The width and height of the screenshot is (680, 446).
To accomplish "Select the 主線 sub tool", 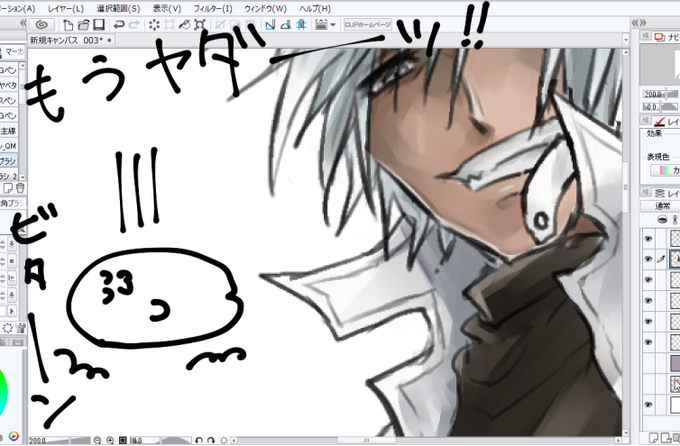I will pyautogui.click(x=8, y=131).
